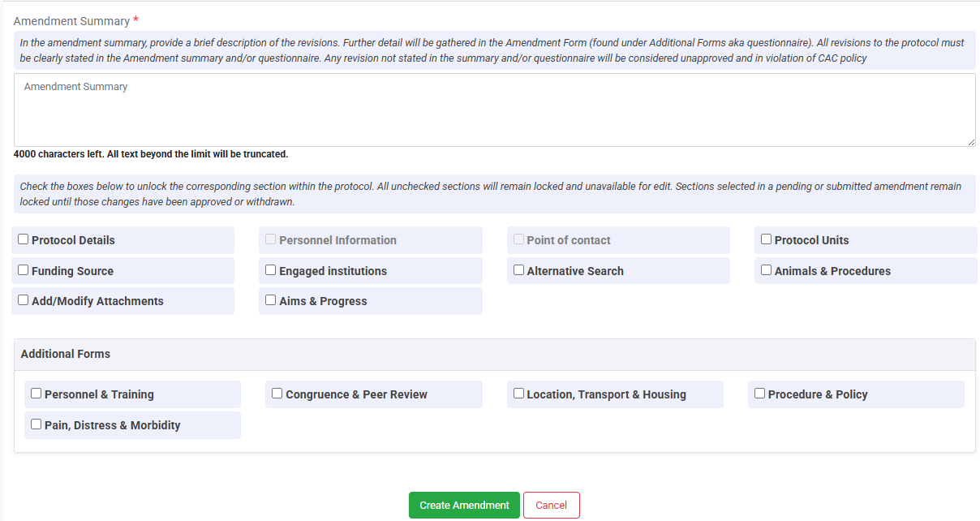The width and height of the screenshot is (980, 521).
Task: Select the Personnel & Training form
Action: coord(36,393)
